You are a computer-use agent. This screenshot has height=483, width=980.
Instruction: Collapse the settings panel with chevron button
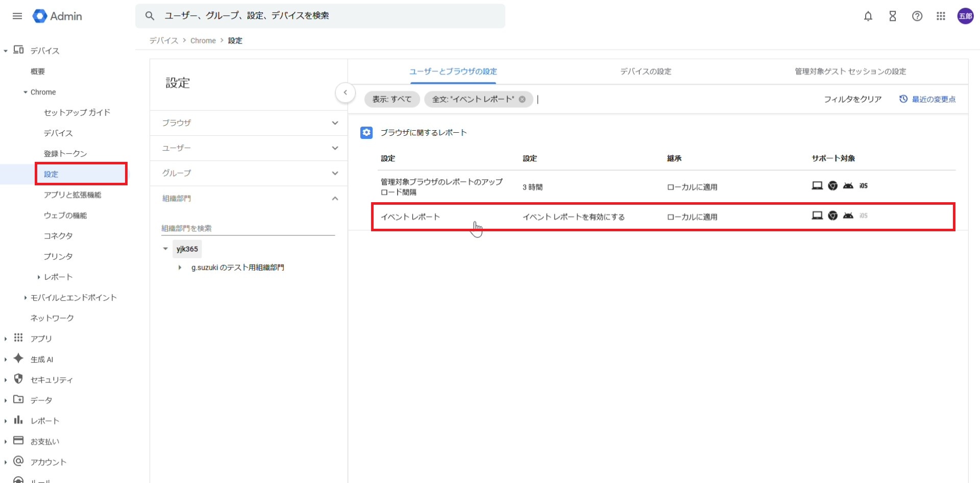(x=345, y=92)
